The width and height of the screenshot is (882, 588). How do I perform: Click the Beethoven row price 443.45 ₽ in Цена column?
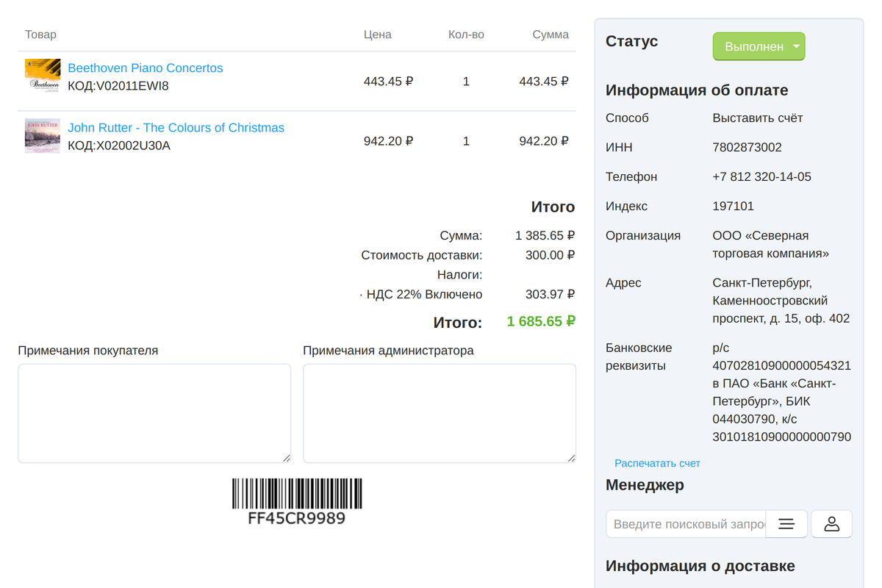(388, 82)
